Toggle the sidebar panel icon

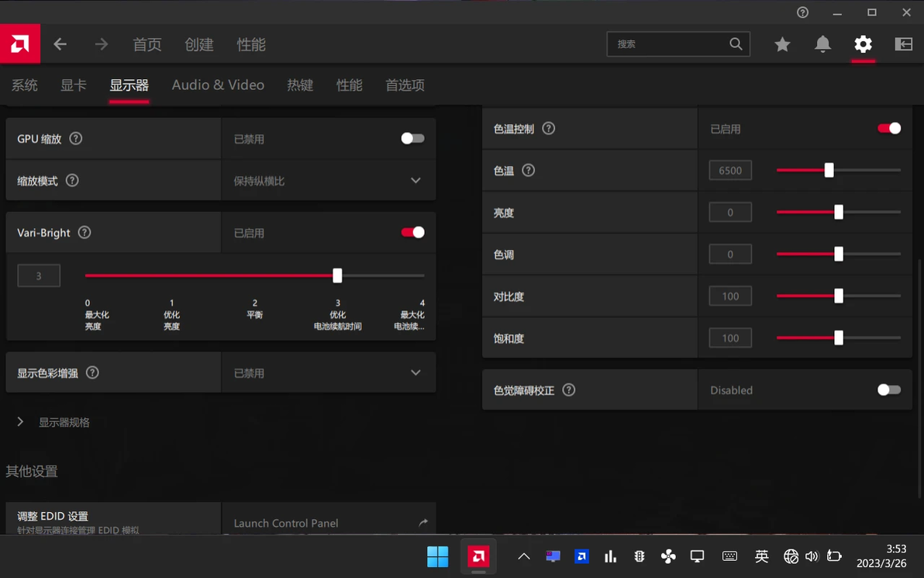pyautogui.click(x=903, y=44)
